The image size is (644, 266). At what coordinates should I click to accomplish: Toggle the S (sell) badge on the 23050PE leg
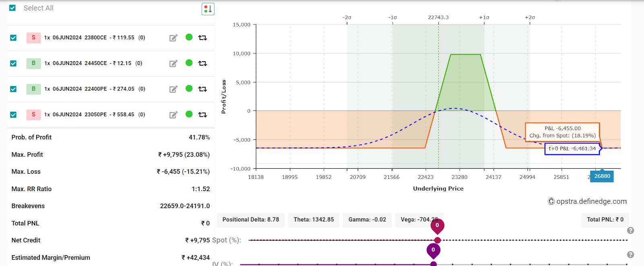point(33,115)
